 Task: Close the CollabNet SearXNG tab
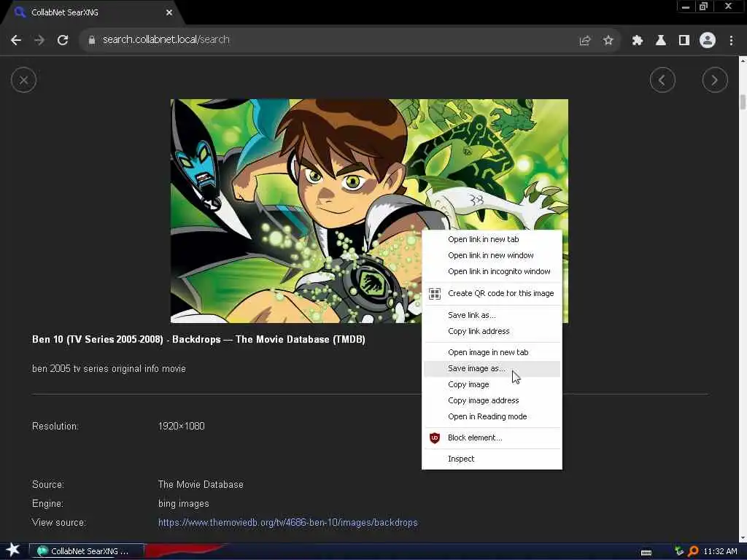169,13
